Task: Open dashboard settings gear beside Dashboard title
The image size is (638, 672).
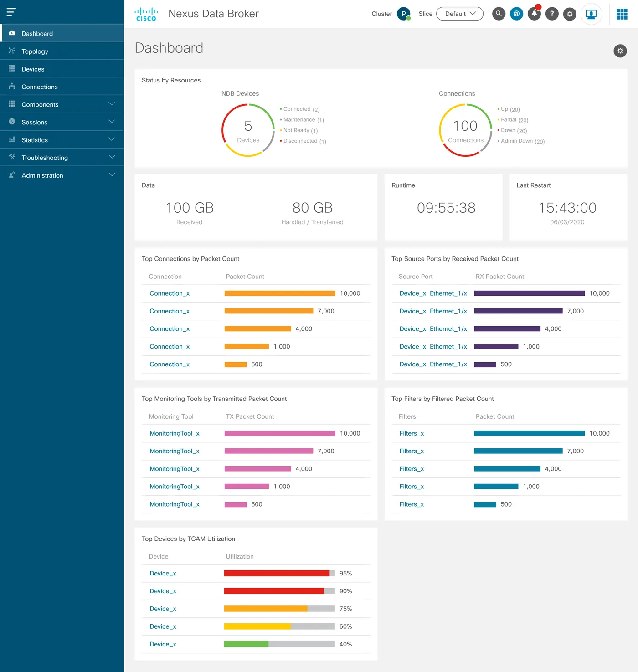Action: (620, 51)
